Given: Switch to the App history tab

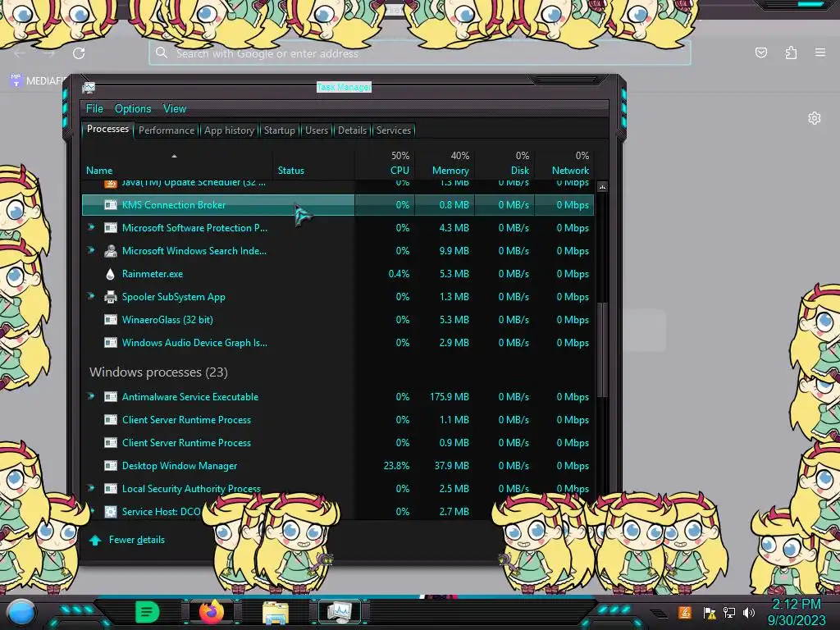Looking at the screenshot, I should (x=229, y=130).
